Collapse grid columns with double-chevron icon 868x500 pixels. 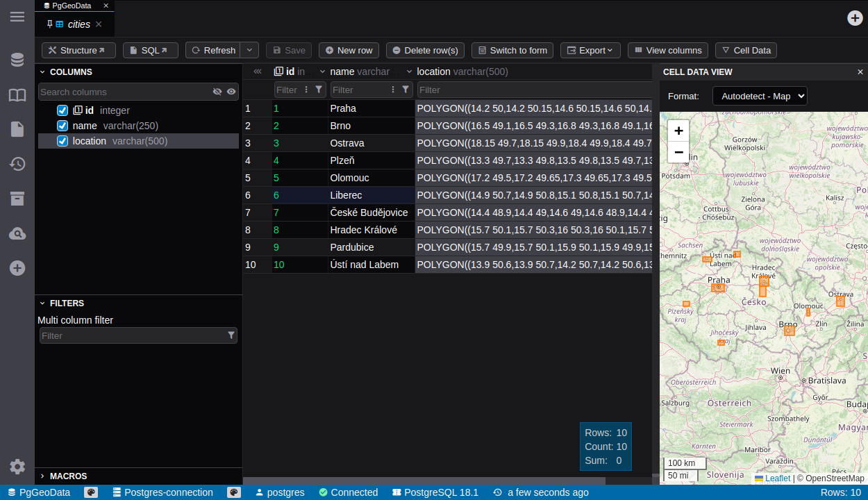point(257,72)
